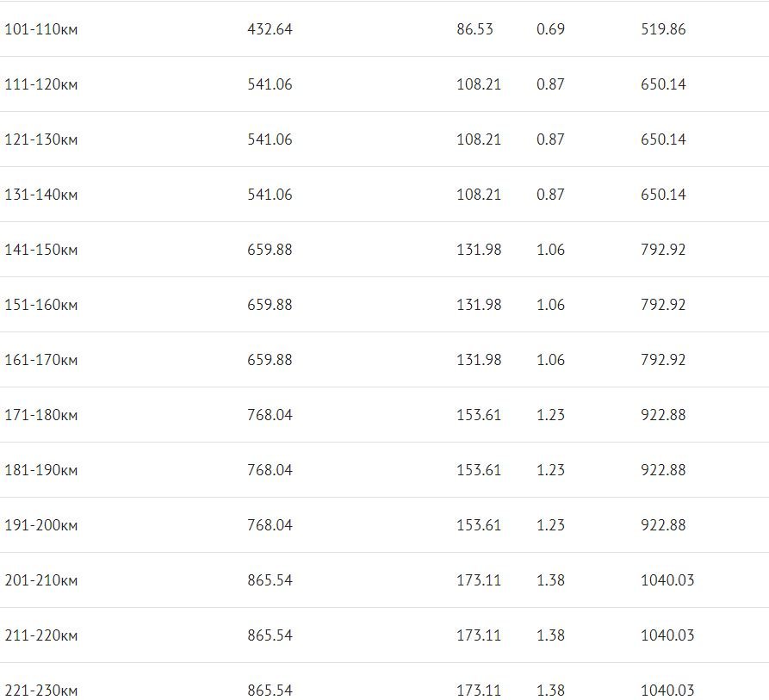Click 922.88 in the 191-200км row
This screenshot has width=769, height=700.
tap(663, 525)
